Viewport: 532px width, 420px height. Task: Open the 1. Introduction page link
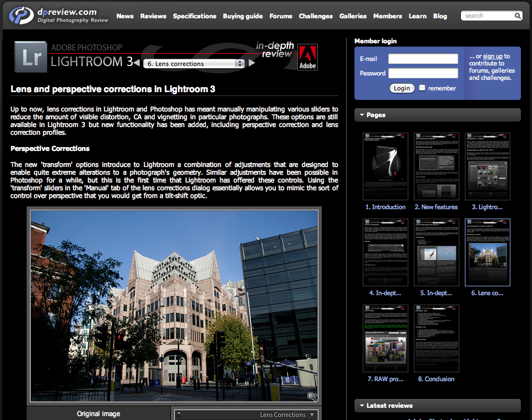386,207
